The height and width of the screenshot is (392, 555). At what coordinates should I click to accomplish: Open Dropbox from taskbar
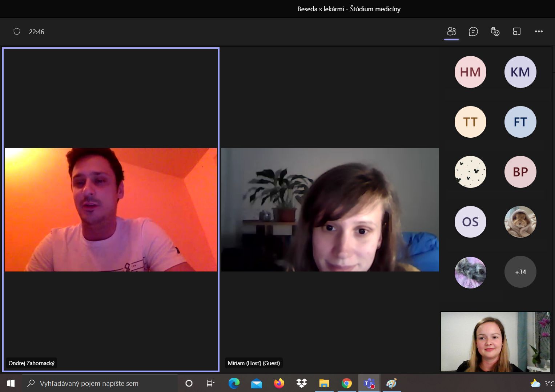[302, 383]
